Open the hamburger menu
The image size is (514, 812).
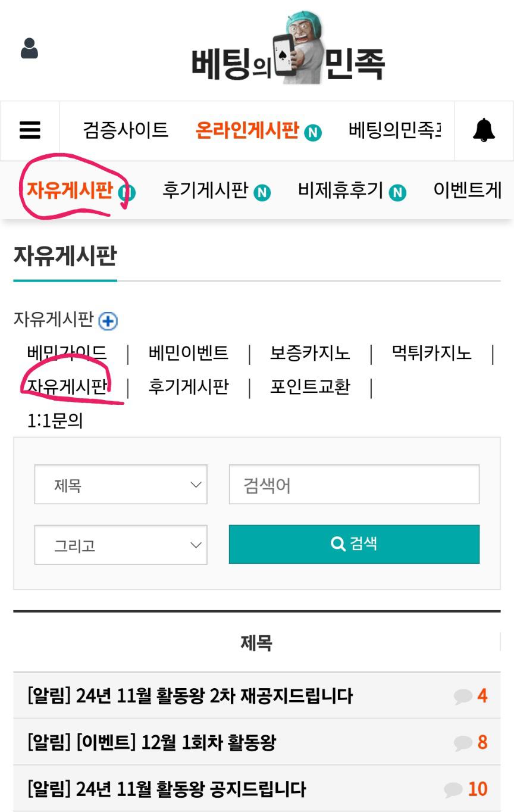point(30,130)
